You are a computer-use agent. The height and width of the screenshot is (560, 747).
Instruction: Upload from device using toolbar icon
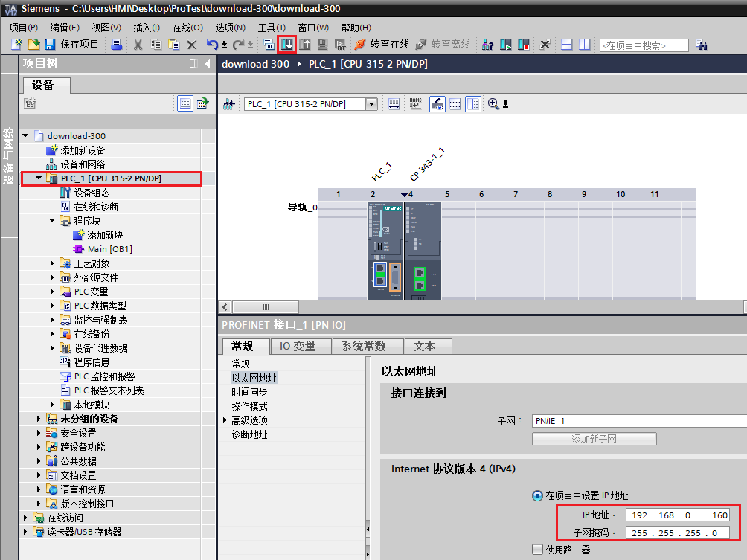tap(305, 45)
